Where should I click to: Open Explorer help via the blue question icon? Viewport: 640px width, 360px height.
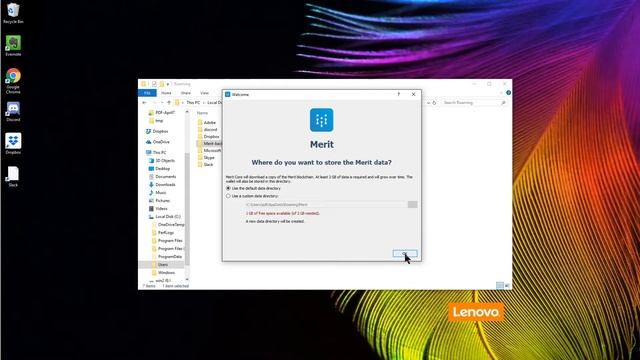(508, 93)
